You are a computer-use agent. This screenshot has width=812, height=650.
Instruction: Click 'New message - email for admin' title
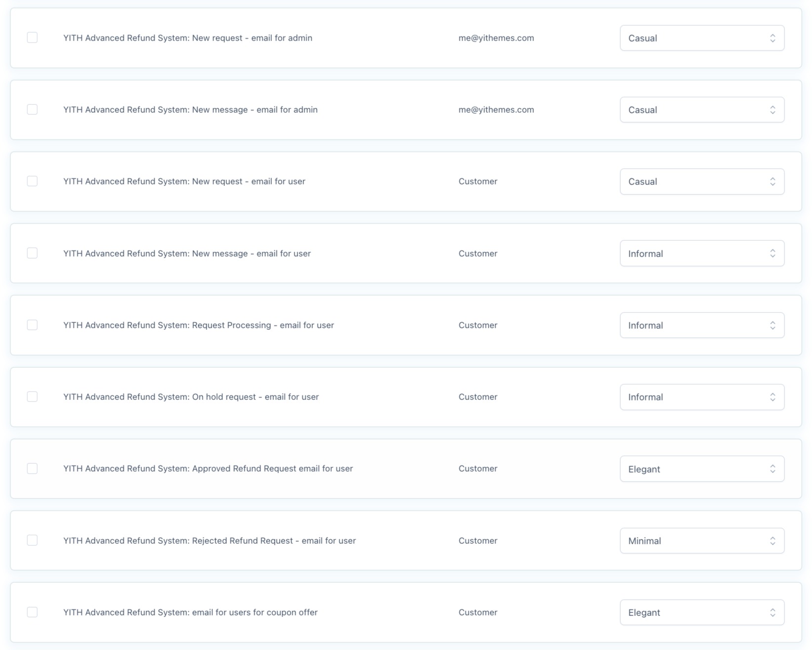[x=190, y=110]
